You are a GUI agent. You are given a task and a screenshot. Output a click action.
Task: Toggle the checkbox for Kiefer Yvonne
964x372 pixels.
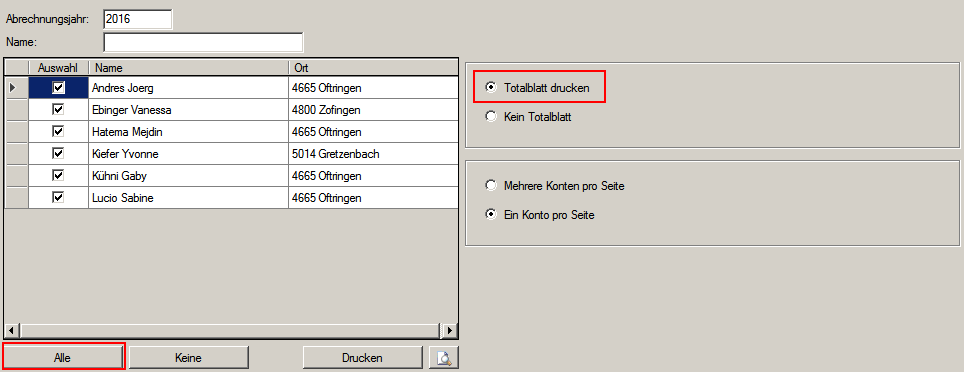(59, 154)
